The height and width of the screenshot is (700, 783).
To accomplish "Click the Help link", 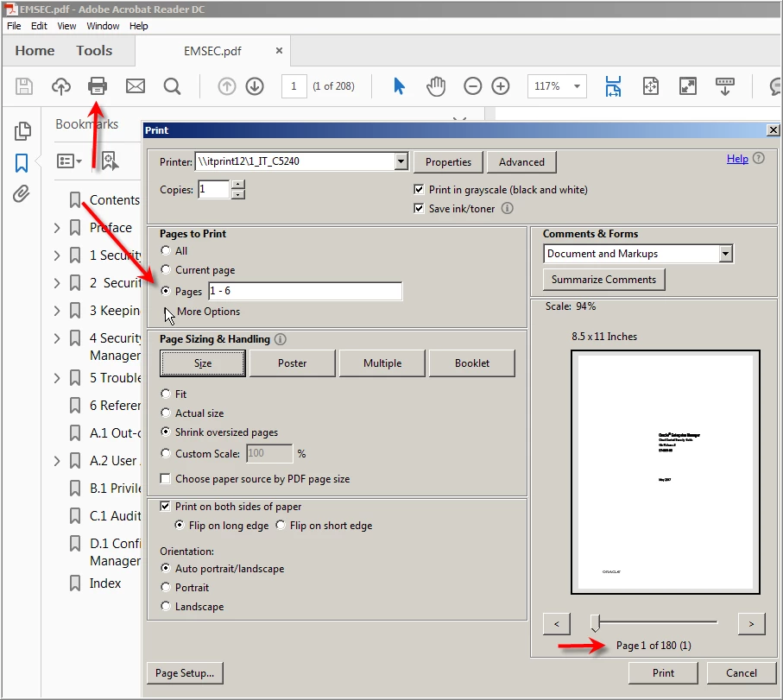I will pos(737,158).
